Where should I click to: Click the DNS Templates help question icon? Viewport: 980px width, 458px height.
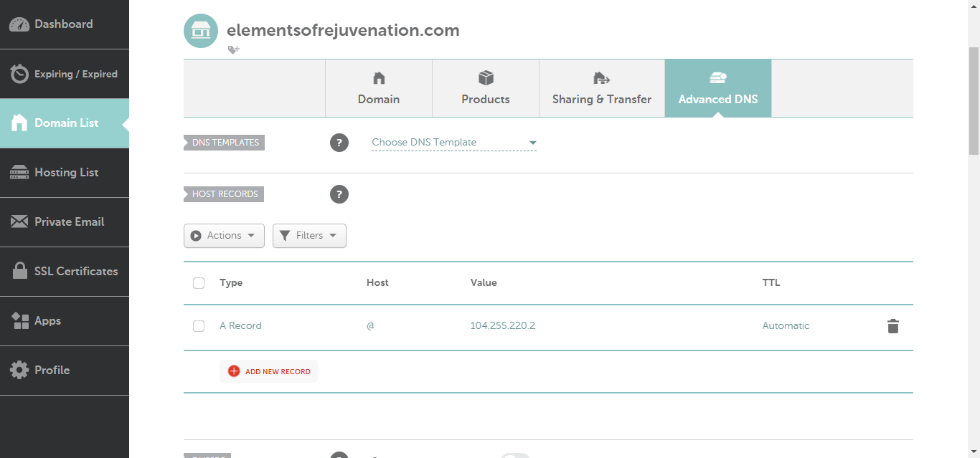click(339, 143)
